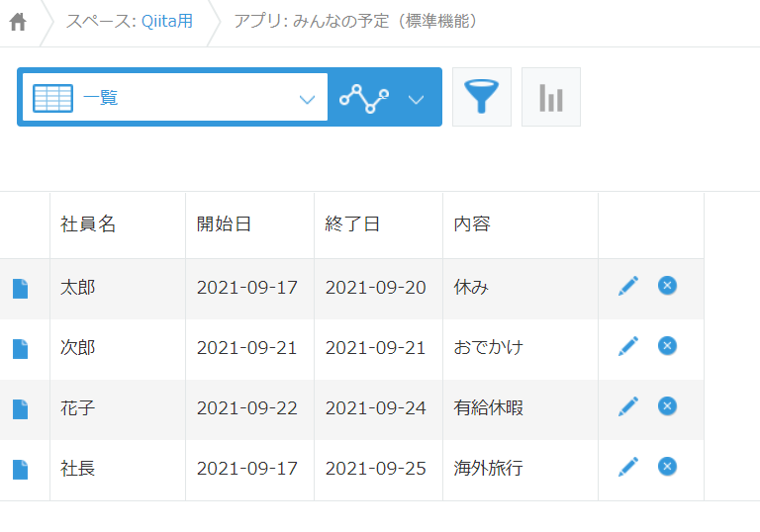
Task: Expand the chevron beside graph icon
Action: point(416,100)
